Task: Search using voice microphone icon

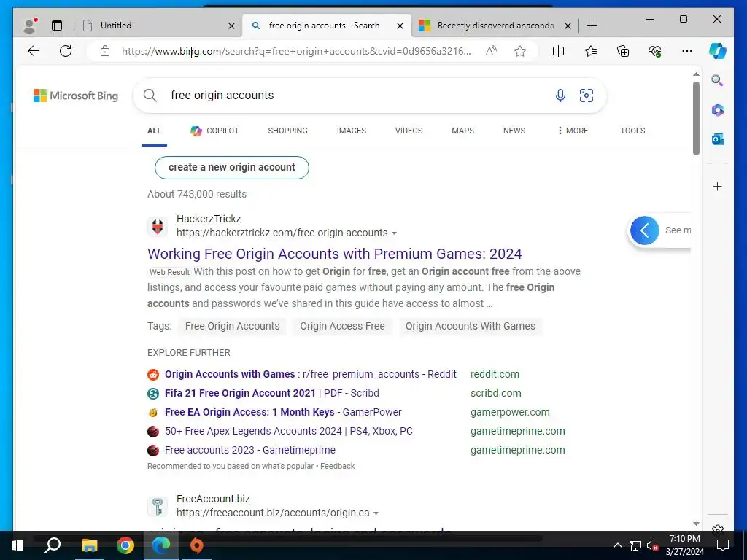Action: 561,96
